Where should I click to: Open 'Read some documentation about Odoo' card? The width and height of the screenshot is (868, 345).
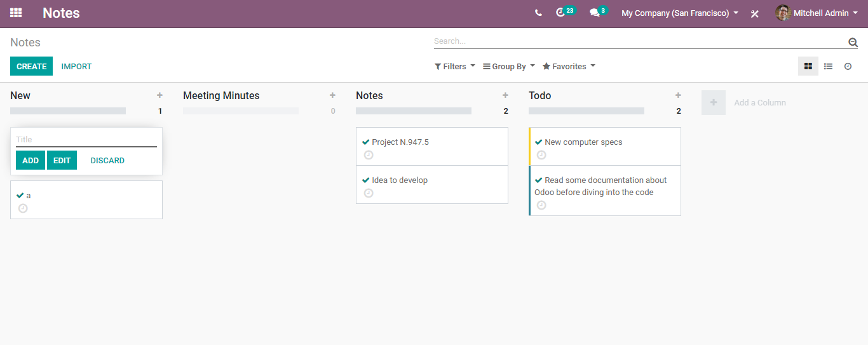[x=605, y=191]
